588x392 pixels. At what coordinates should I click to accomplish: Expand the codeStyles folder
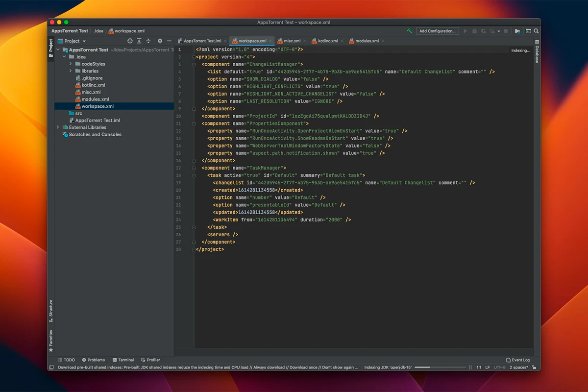(x=71, y=64)
